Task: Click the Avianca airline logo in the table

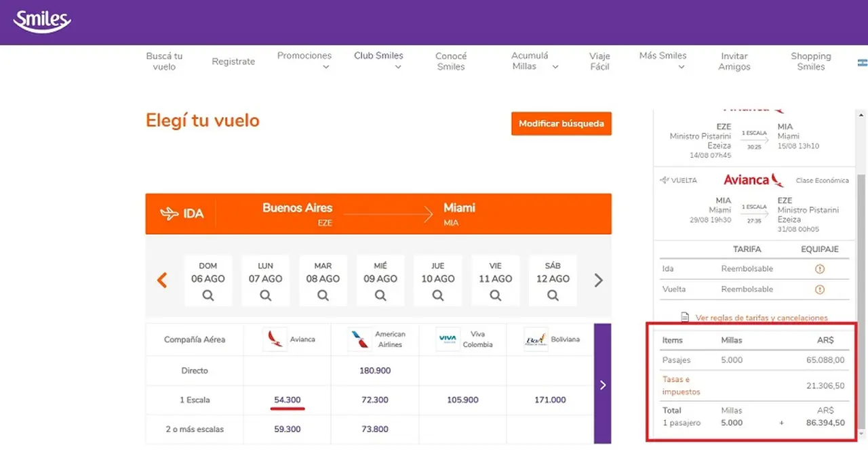Action: 275,339
